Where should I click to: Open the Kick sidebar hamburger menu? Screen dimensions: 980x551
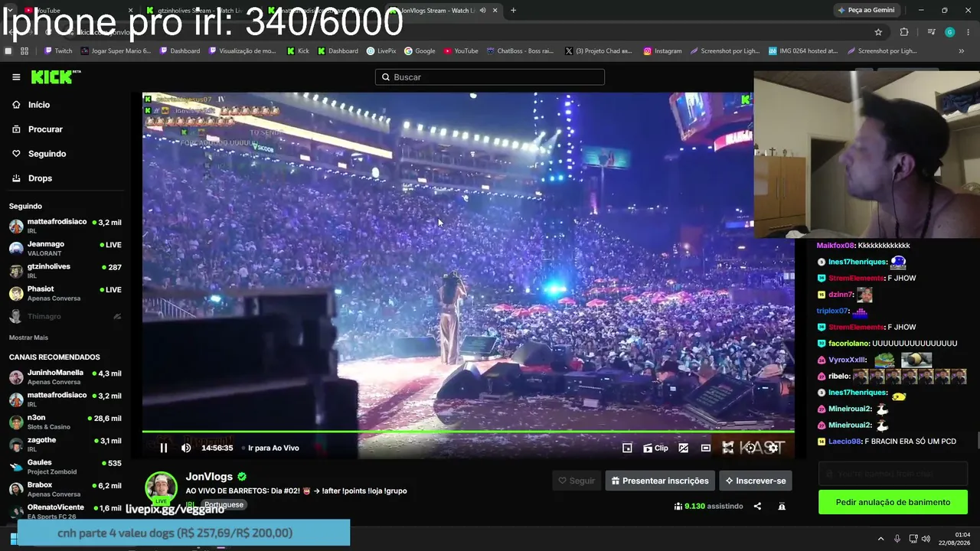tap(16, 77)
